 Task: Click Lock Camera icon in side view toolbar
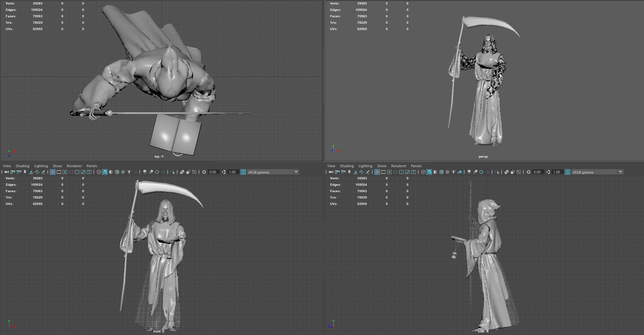tap(337, 172)
